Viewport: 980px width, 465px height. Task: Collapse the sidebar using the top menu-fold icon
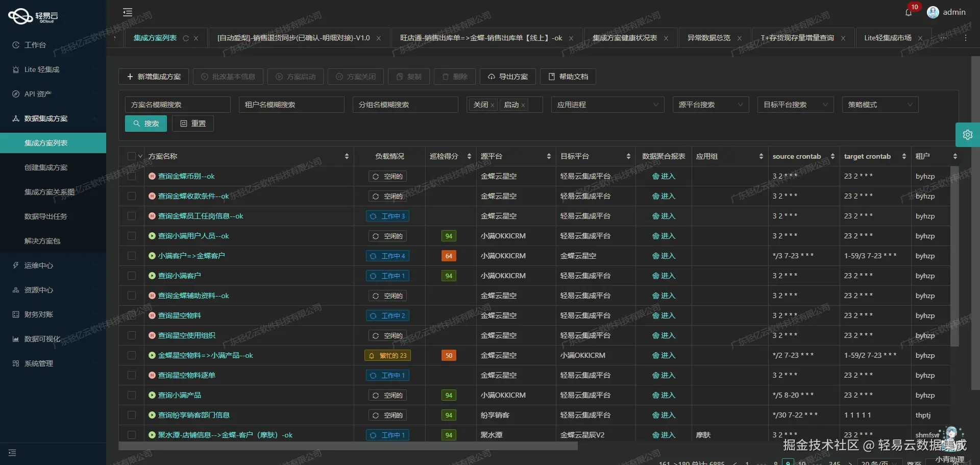click(128, 12)
